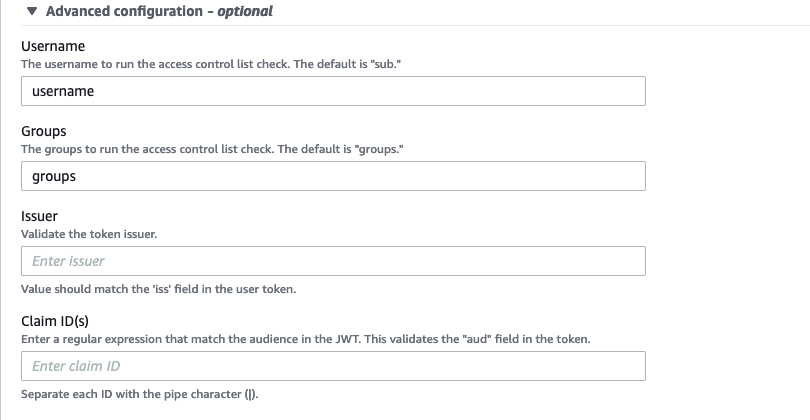Click the Claim ID(s) field label
810x420 pixels.
click(56, 321)
